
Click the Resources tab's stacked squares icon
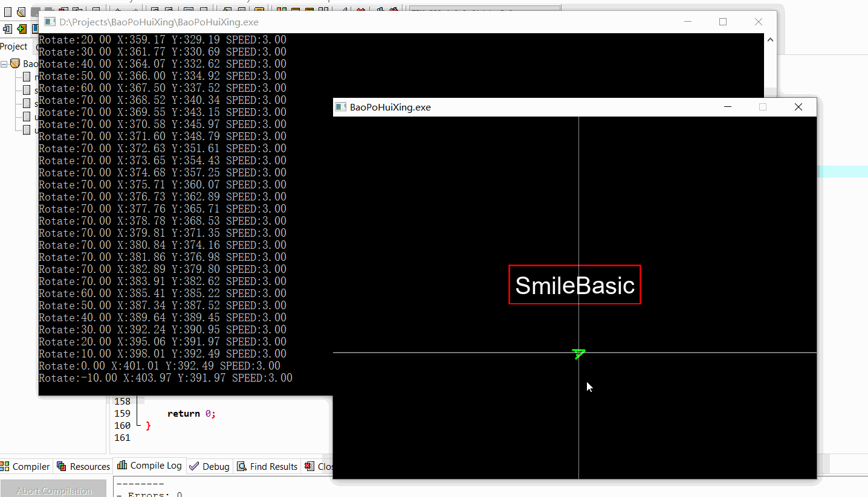pos(62,466)
